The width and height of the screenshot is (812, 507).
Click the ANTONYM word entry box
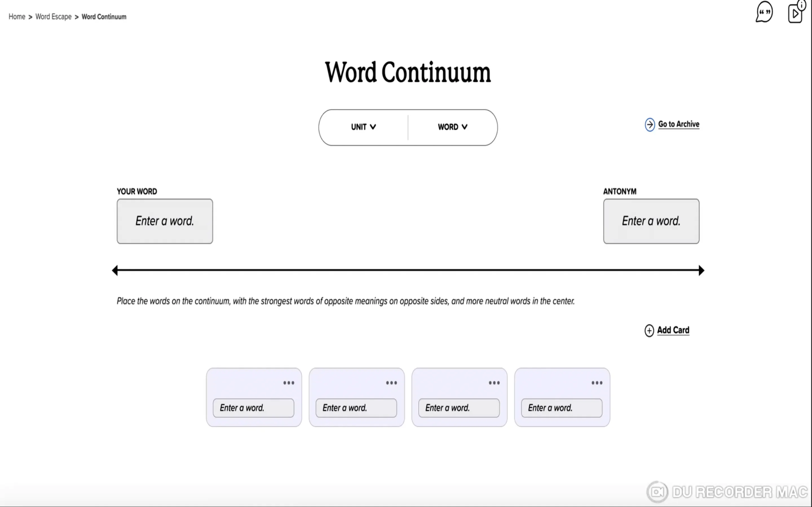click(x=651, y=221)
